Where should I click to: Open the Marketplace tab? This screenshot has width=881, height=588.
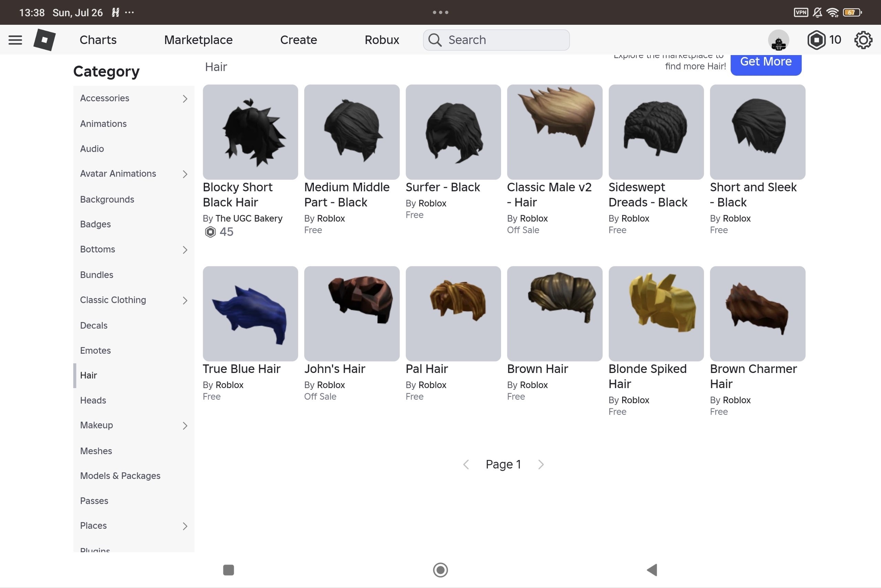coord(199,40)
